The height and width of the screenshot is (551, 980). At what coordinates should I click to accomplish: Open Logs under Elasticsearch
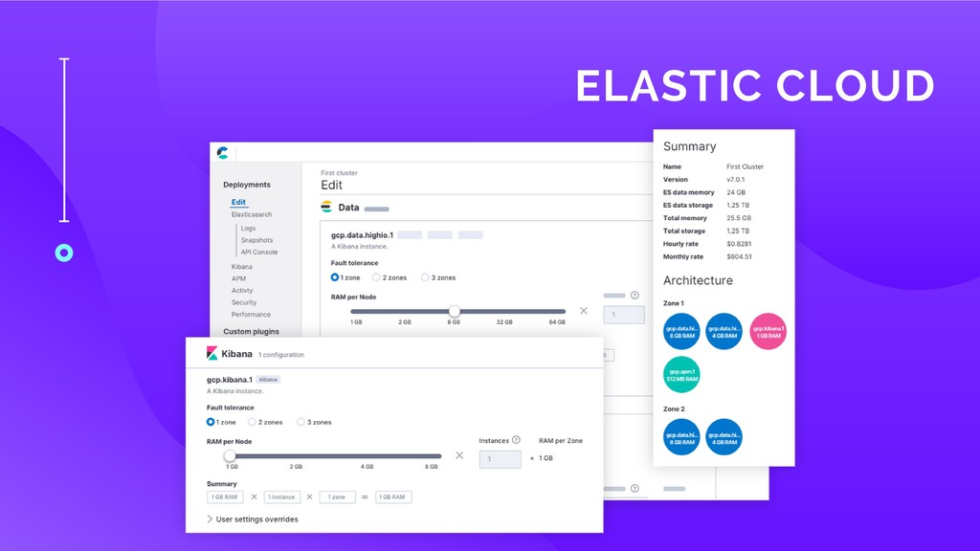[248, 228]
